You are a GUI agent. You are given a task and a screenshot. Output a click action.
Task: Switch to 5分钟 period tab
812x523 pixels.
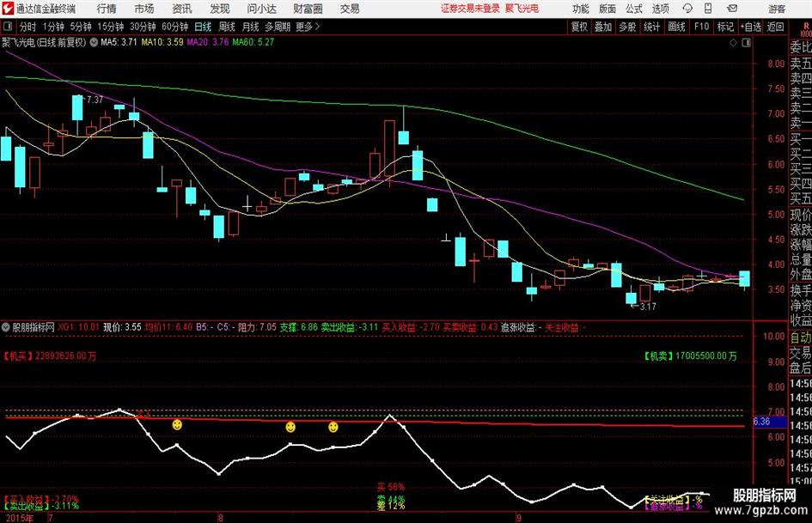point(80,27)
